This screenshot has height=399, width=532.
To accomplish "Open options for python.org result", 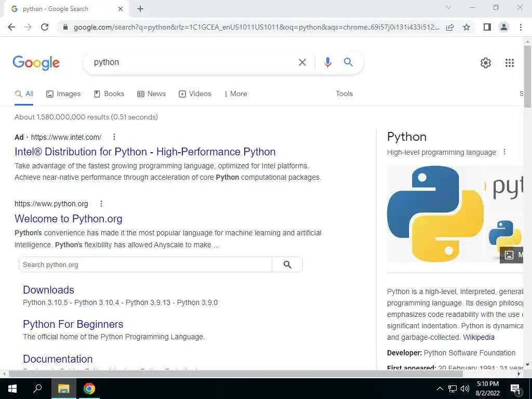I will click(101, 204).
